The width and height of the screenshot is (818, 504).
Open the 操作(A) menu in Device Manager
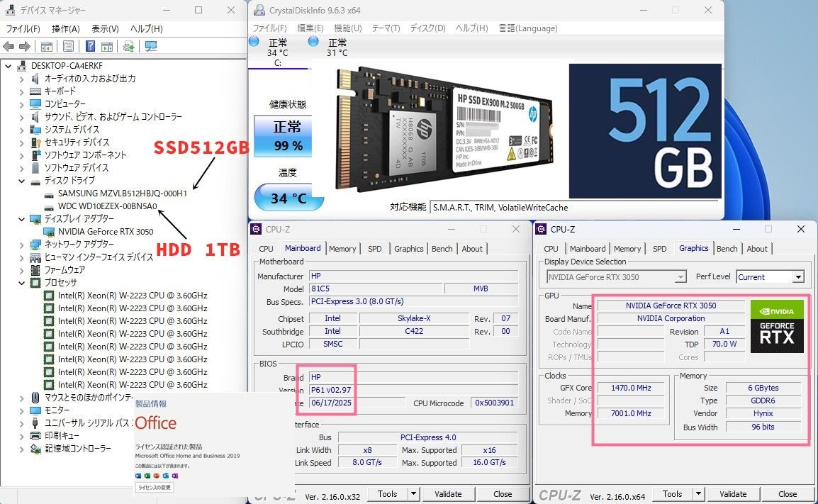[x=66, y=28]
